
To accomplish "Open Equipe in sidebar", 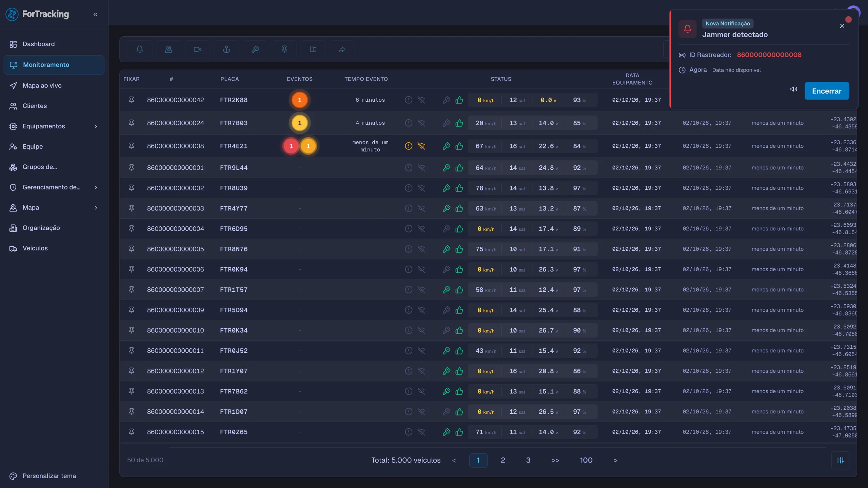I will pos(54,147).
